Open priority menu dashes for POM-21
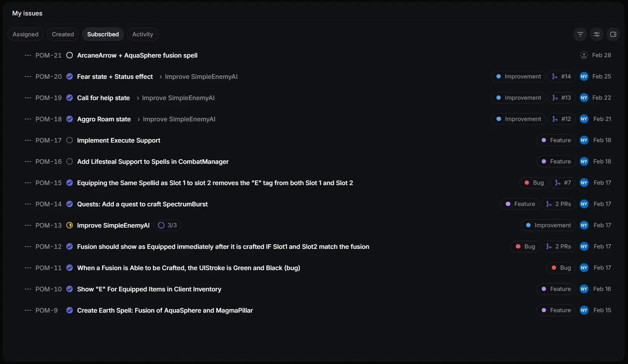Screen dimensions: 628x364 pyautogui.click(x=28, y=55)
